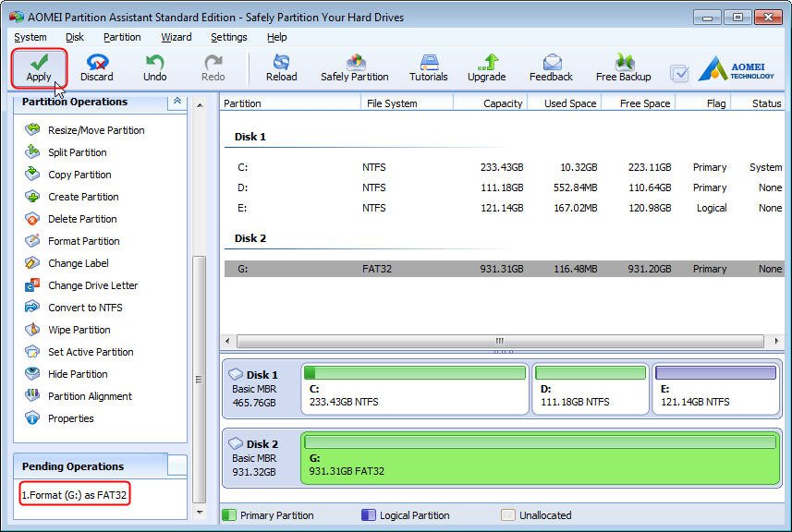Click the Disk 1 group header in list
The image size is (792, 532).
pos(250,137)
